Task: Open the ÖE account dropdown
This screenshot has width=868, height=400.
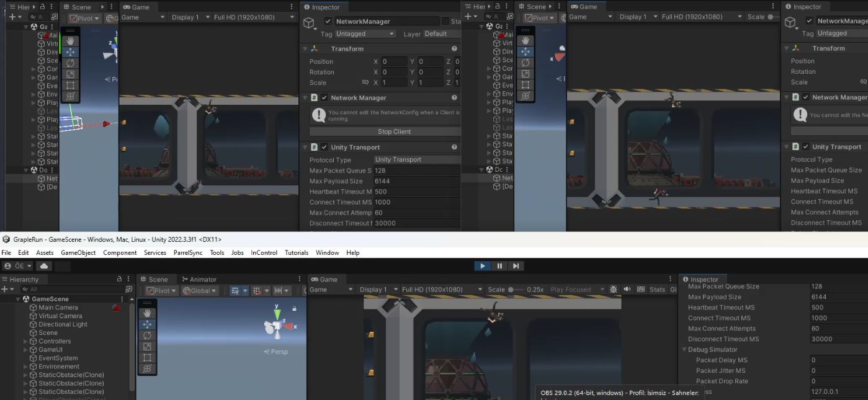Action: tap(18, 266)
